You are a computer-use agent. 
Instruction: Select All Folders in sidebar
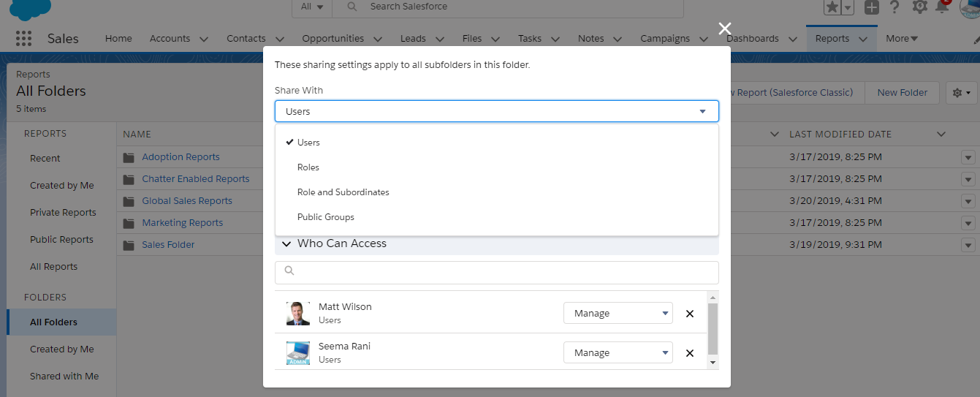[61, 322]
